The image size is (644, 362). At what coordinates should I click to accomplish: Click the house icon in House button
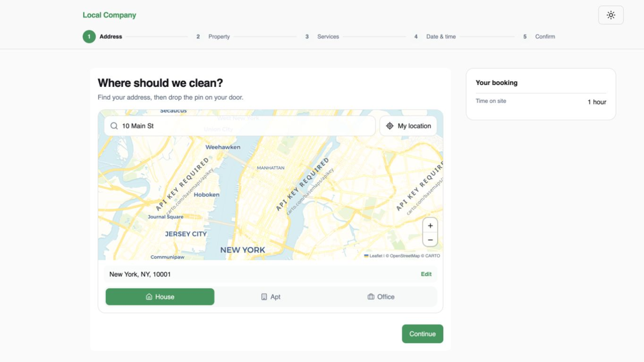click(149, 297)
